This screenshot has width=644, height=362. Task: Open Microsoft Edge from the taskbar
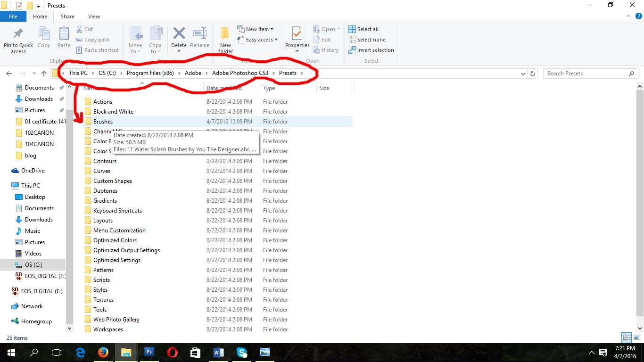[x=80, y=352]
